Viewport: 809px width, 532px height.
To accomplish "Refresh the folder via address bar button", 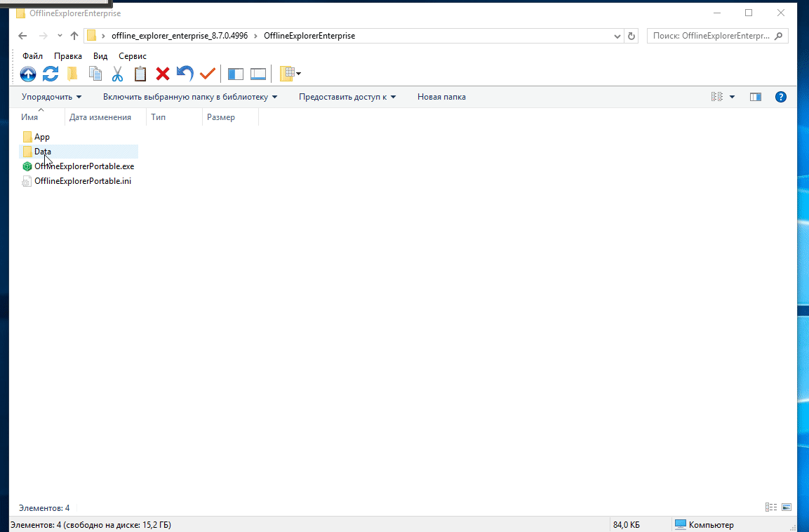I will point(631,36).
